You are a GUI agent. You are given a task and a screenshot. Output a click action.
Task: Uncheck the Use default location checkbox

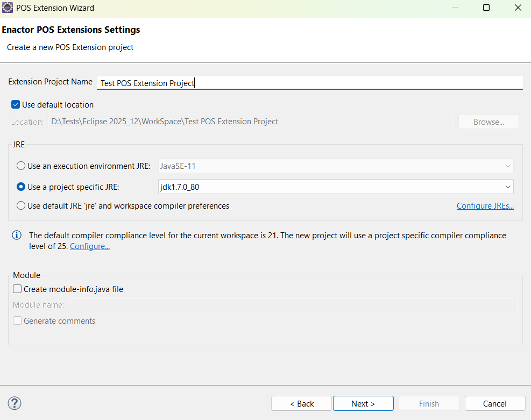coord(16,105)
